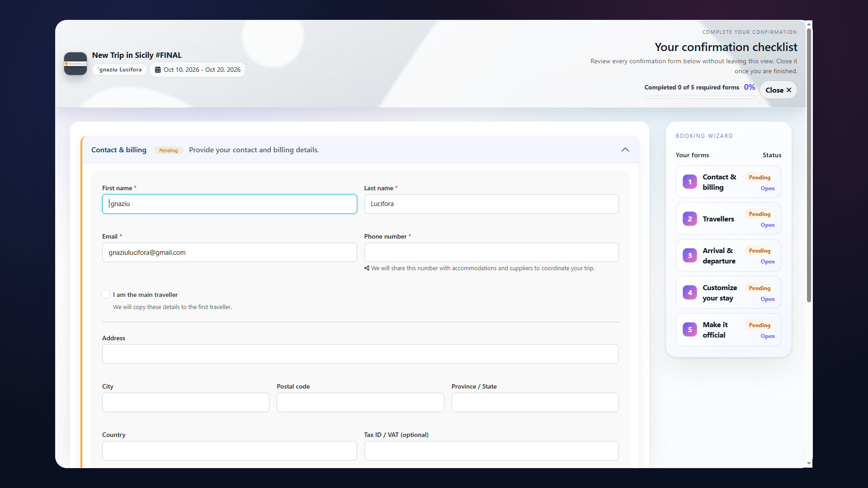Click the calendar icon in the trip dates pill
This screenshot has height=488, width=868.
[158, 69]
